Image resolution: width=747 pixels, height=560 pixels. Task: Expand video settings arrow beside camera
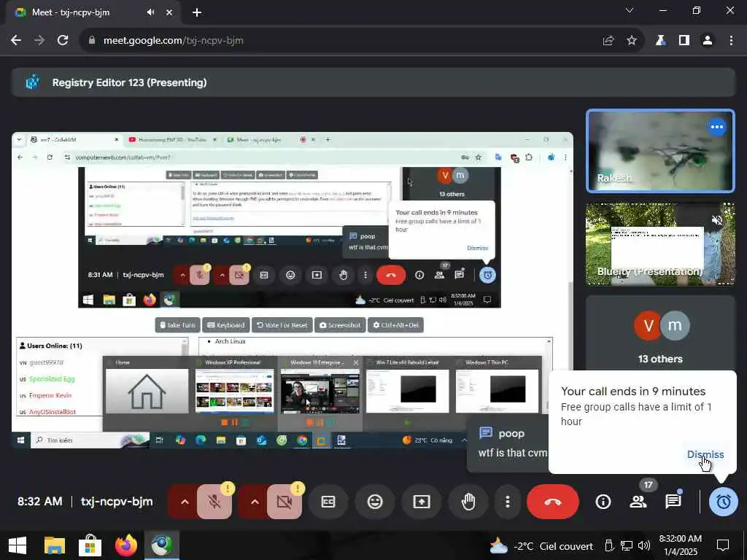(x=255, y=502)
